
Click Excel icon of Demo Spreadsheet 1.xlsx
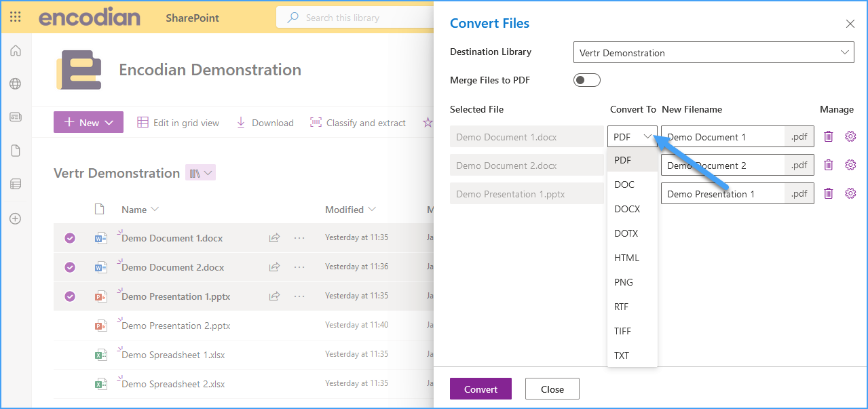[x=100, y=355]
